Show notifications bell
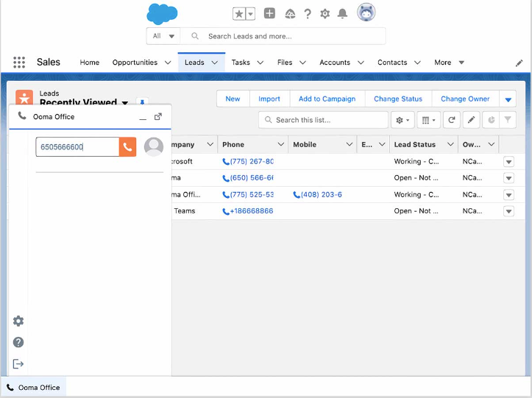The width and height of the screenshot is (532, 398). [342, 14]
